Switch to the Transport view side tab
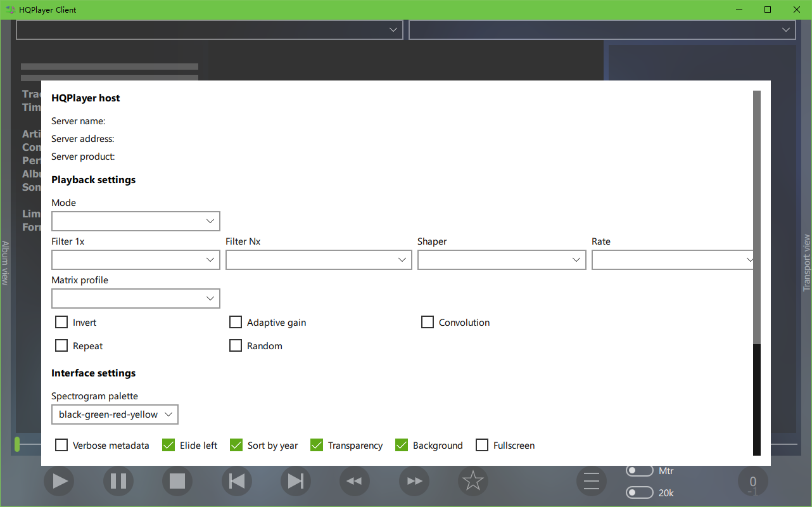Image resolution: width=812 pixels, height=507 pixels. tap(807, 263)
